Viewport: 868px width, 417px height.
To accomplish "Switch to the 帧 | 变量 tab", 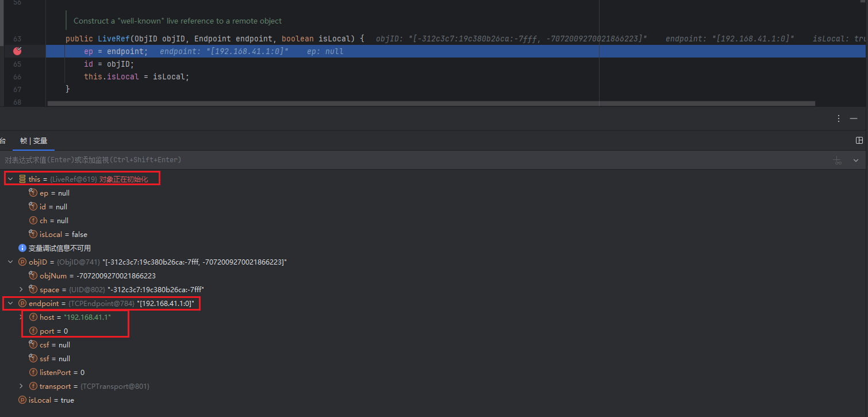I will pyautogui.click(x=33, y=141).
